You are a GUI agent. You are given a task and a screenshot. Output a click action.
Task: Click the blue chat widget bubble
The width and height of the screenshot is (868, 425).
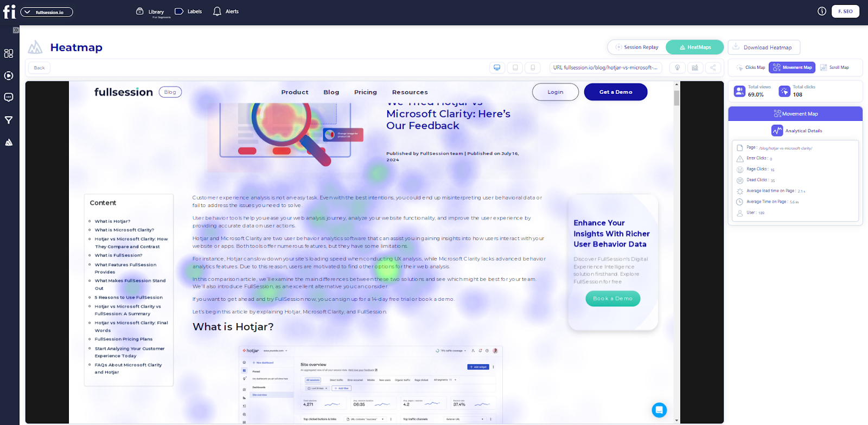[659, 410]
